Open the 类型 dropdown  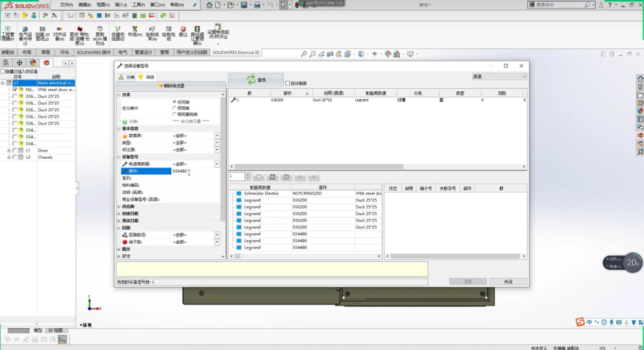coord(217,143)
